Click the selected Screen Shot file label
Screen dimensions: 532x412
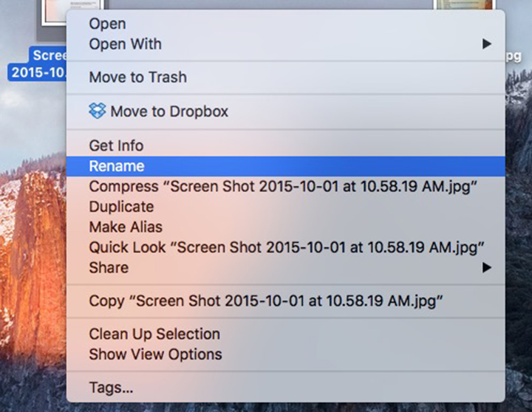pos(38,64)
